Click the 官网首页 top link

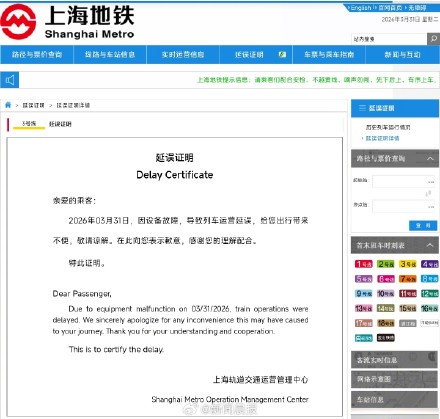point(390,8)
